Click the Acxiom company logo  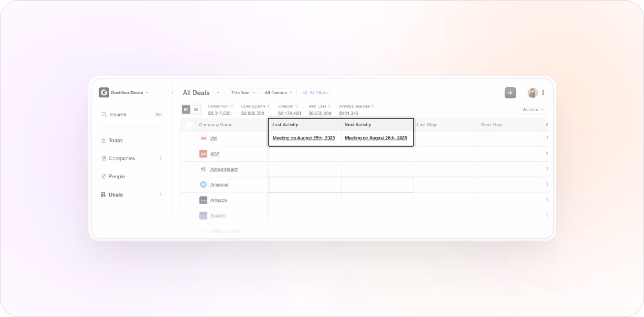tap(203, 216)
